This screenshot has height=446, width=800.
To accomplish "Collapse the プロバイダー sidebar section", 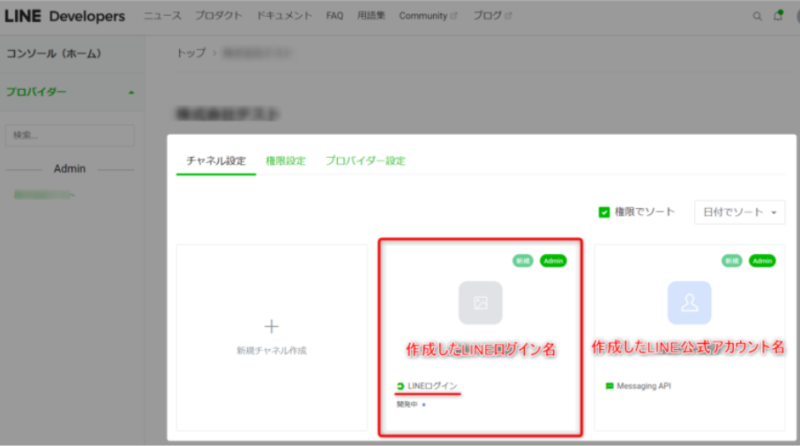I will 131,92.
